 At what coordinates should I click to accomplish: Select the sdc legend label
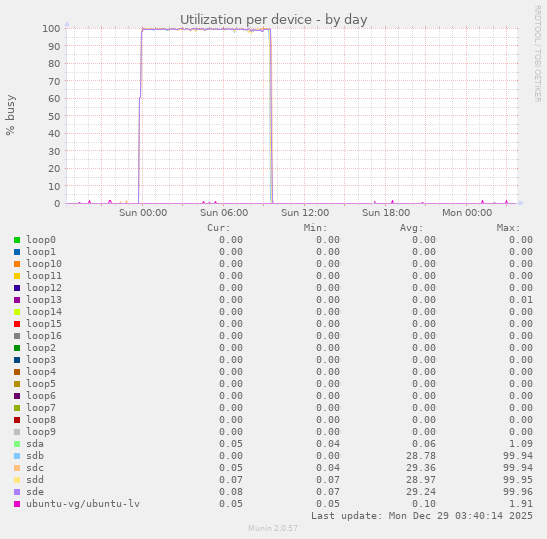pos(35,468)
